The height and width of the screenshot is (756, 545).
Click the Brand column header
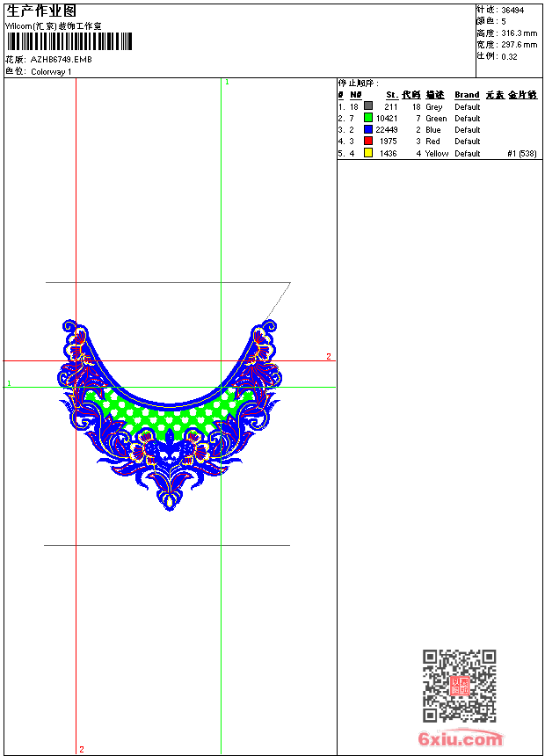click(467, 95)
